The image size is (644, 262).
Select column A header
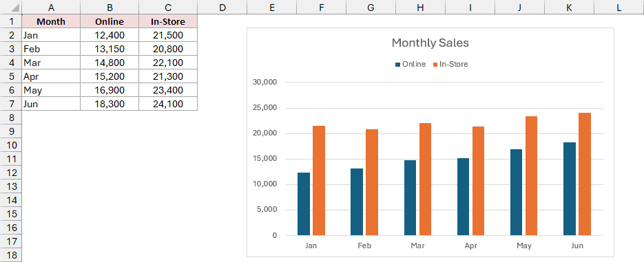pyautogui.click(x=51, y=7)
